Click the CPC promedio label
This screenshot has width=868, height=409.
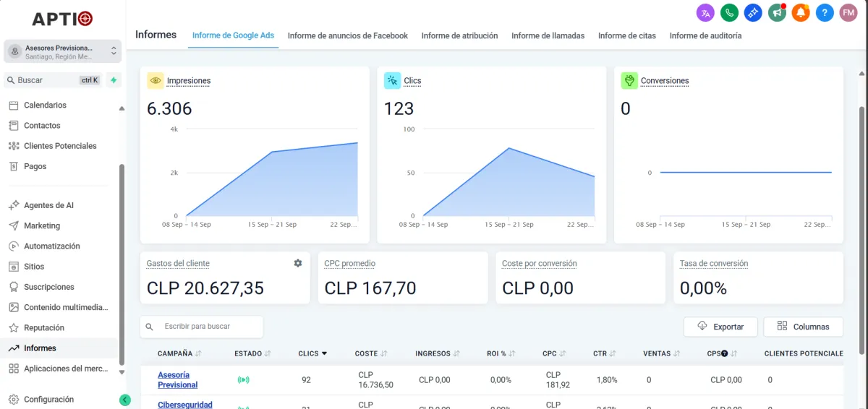pyautogui.click(x=350, y=264)
